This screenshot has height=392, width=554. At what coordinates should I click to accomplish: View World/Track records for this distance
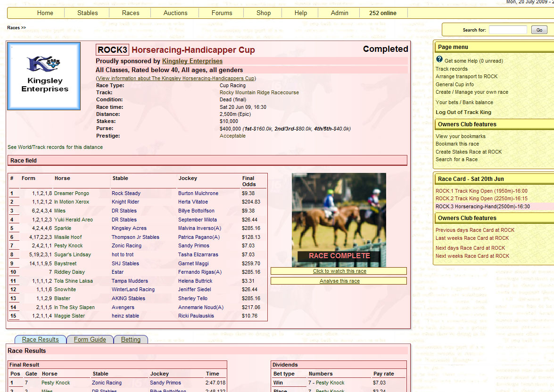(x=55, y=147)
